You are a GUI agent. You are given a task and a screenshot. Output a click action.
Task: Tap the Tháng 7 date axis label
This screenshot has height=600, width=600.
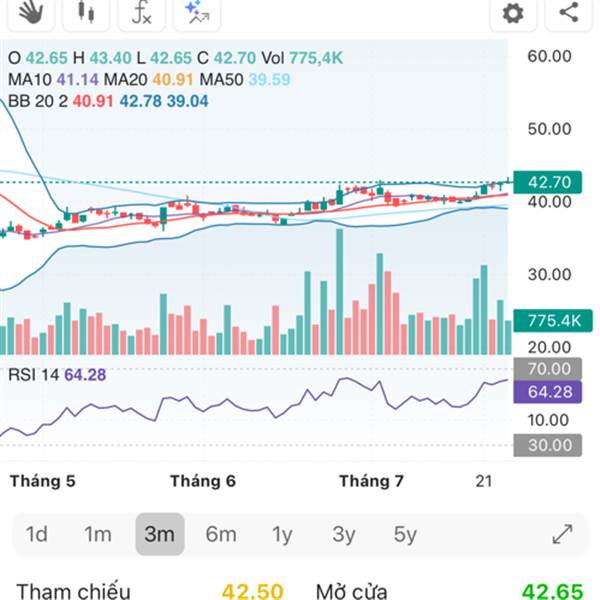coord(371,481)
